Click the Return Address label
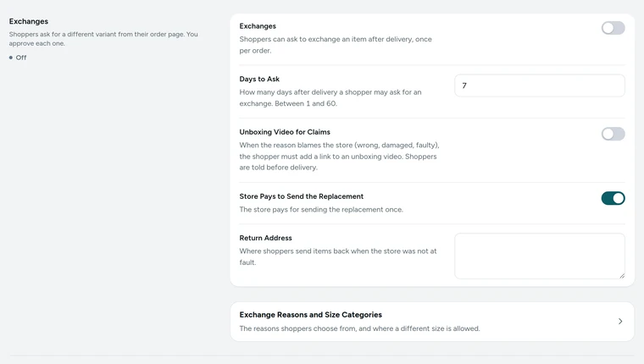This screenshot has height=364, width=644. [x=266, y=238]
